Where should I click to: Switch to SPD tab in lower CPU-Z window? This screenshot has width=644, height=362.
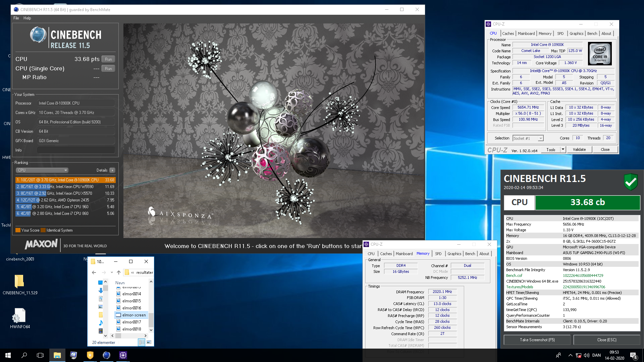click(x=438, y=254)
